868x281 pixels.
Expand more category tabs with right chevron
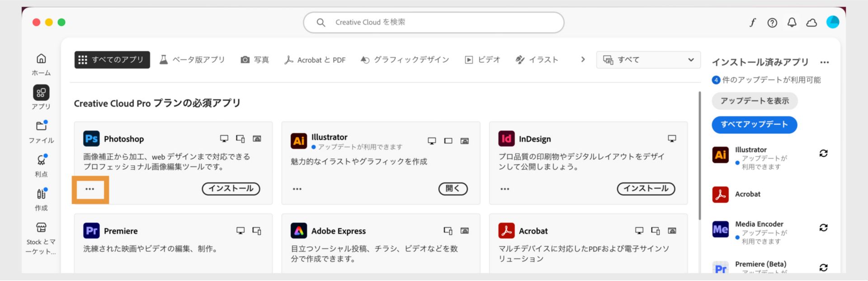pyautogui.click(x=583, y=60)
